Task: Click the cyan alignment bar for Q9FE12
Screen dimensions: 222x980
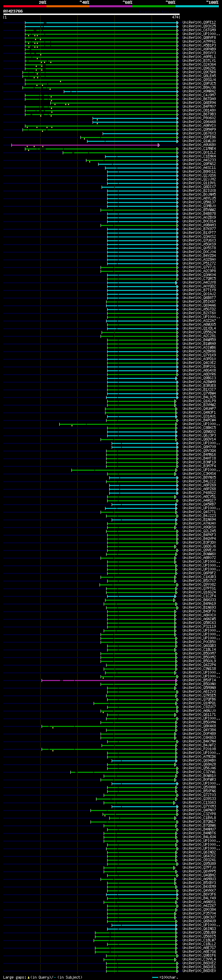Action: click(x=102, y=23)
